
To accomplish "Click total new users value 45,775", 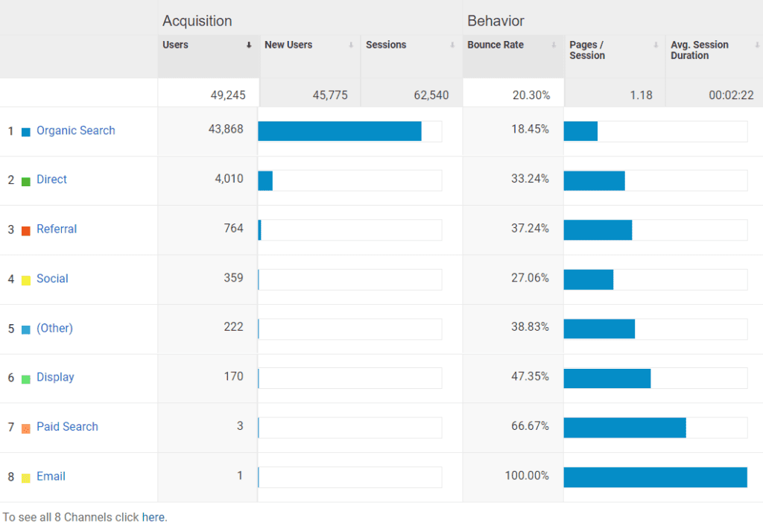I will (x=330, y=95).
